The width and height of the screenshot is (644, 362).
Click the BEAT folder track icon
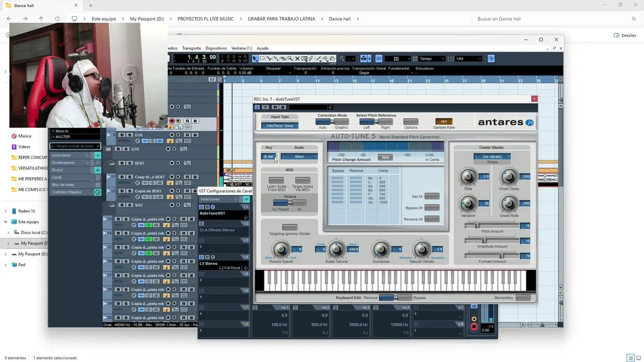112,163
